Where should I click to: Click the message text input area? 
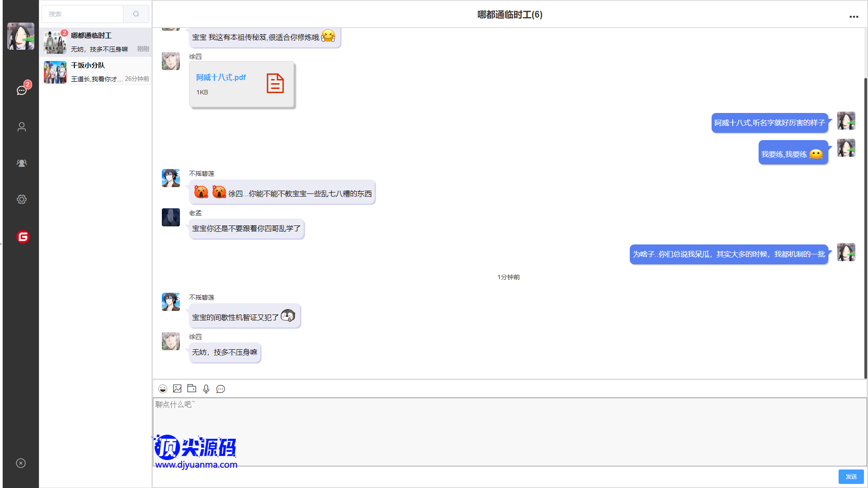[509, 432]
